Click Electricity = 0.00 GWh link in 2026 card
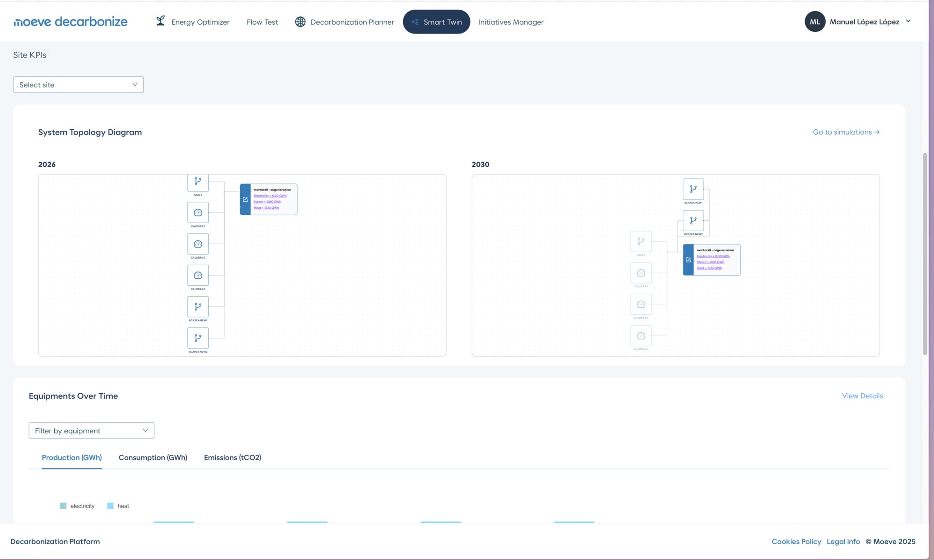Screen dimensions: 934x560 270,196
